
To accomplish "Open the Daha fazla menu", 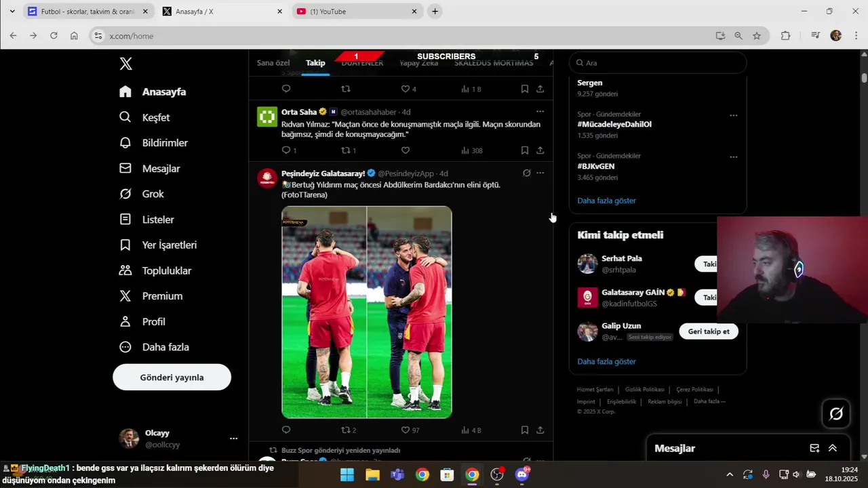I will 154,347.
